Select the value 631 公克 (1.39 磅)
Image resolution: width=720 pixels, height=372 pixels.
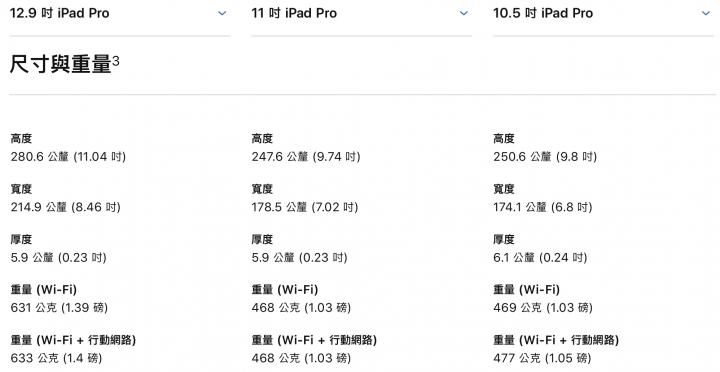pyautogui.click(x=59, y=308)
